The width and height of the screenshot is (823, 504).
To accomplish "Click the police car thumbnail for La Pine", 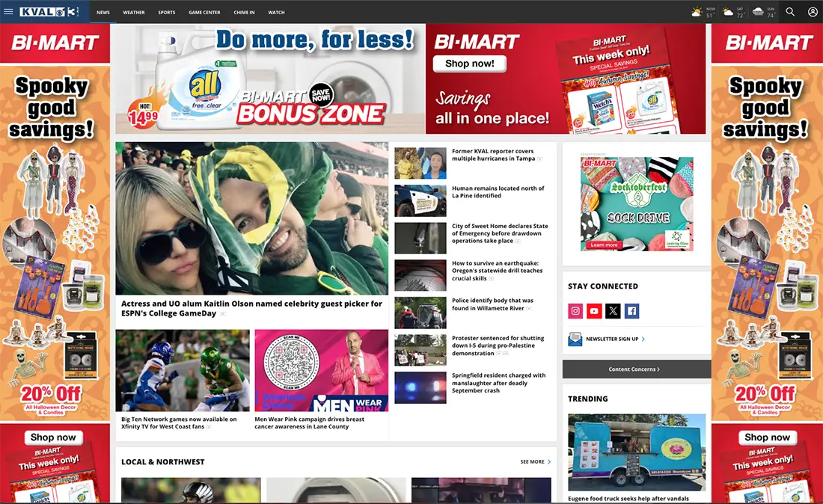I will pos(420,200).
